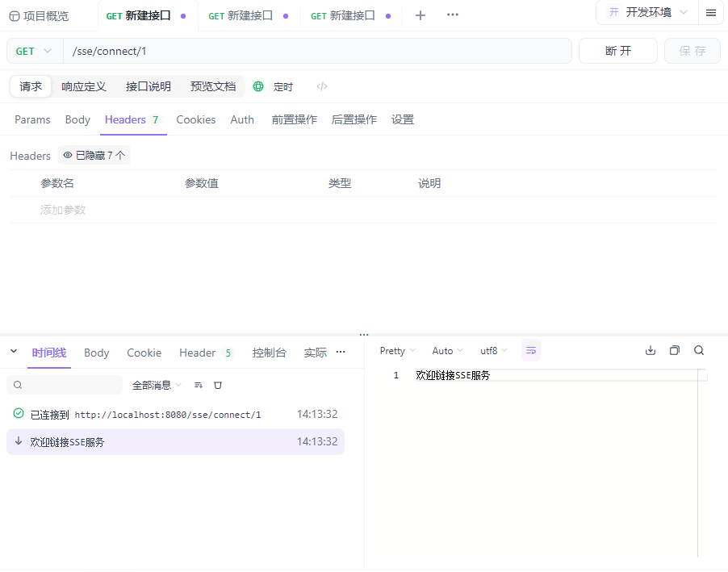728x572 pixels.
Task: Open the tab bar more options ellipsis
Action: [453, 15]
